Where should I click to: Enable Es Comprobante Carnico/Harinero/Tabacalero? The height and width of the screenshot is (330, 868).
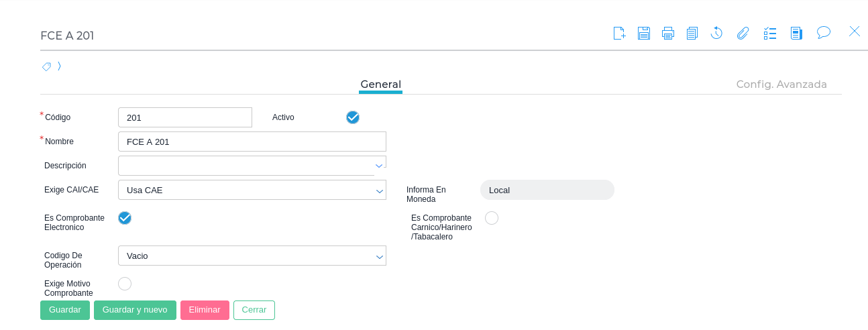click(x=492, y=218)
